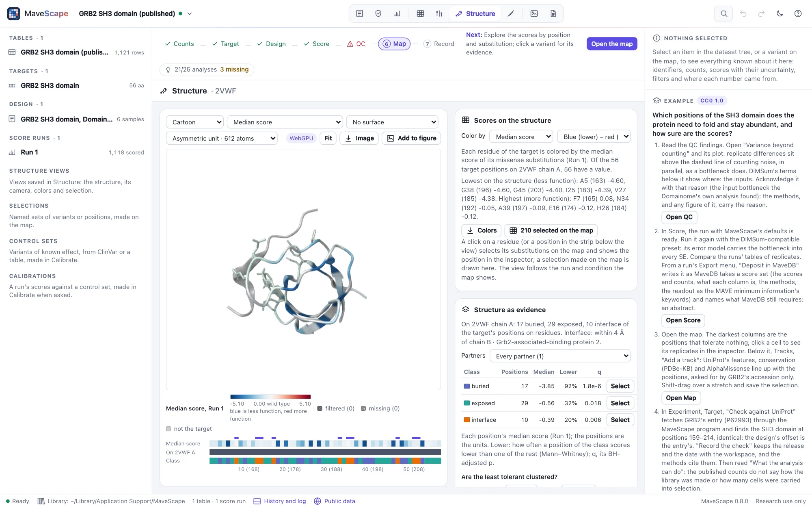This screenshot has height=508, width=812.
Task: Toggle the WebGPU renderer badge
Action: pos(301,138)
